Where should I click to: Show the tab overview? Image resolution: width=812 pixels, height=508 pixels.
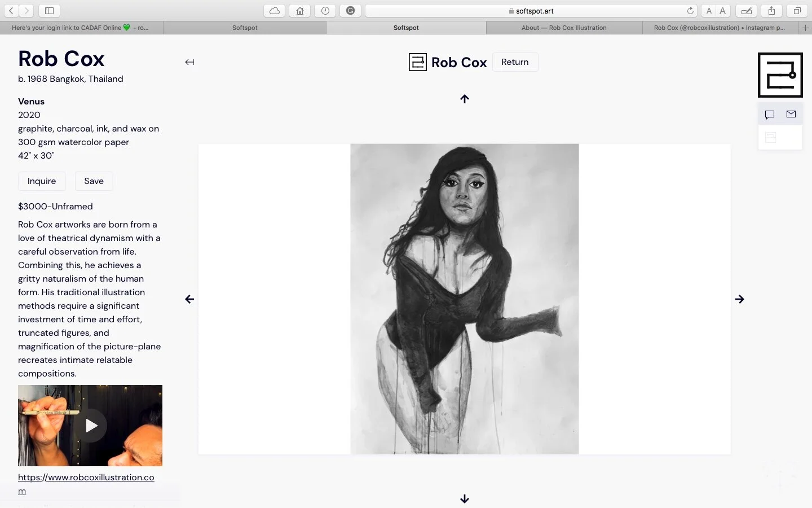tap(797, 11)
